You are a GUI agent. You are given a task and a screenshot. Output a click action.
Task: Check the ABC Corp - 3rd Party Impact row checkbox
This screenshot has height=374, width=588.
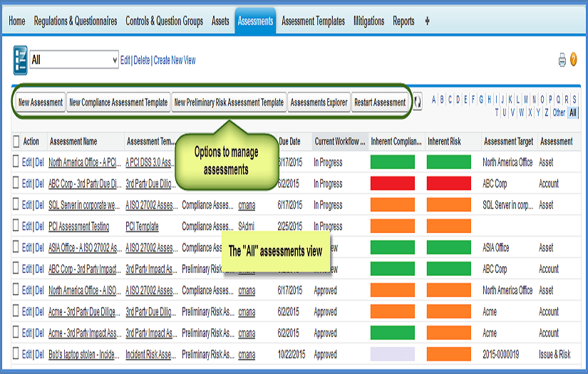[16, 269]
